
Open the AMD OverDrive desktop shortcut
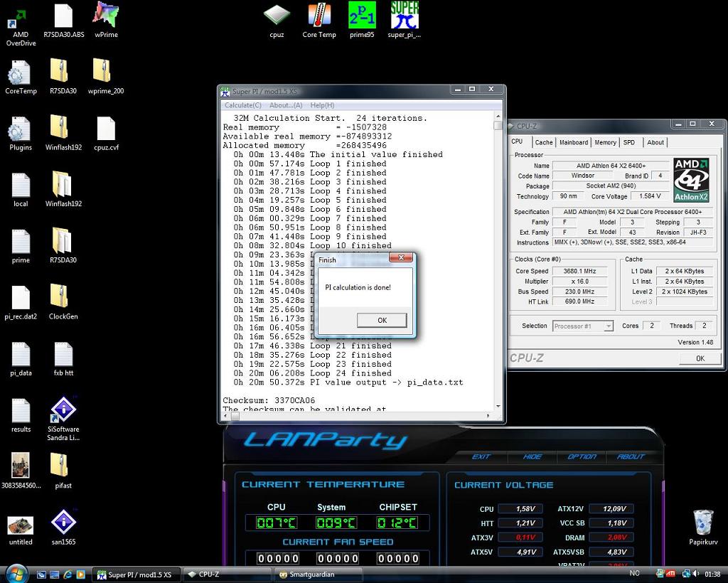point(21,26)
